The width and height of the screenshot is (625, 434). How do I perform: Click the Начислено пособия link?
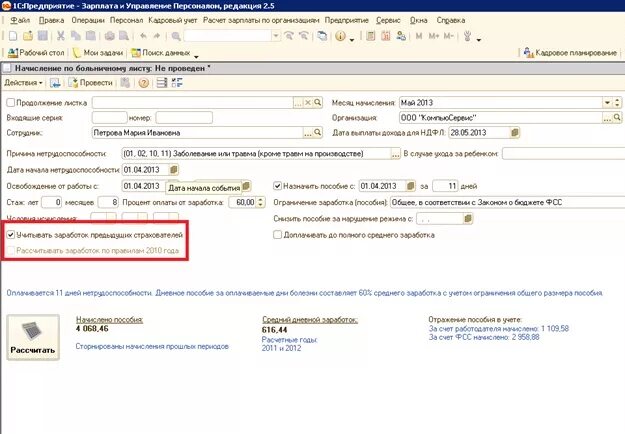(x=109, y=320)
